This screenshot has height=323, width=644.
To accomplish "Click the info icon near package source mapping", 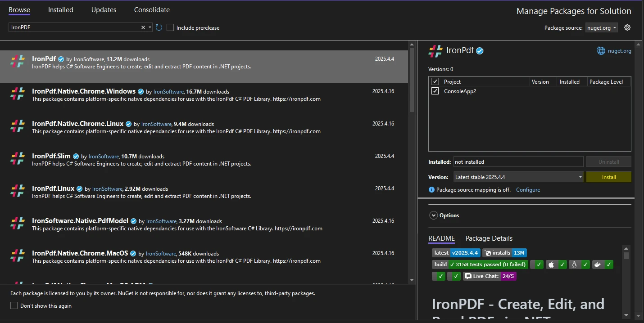I will coord(431,190).
